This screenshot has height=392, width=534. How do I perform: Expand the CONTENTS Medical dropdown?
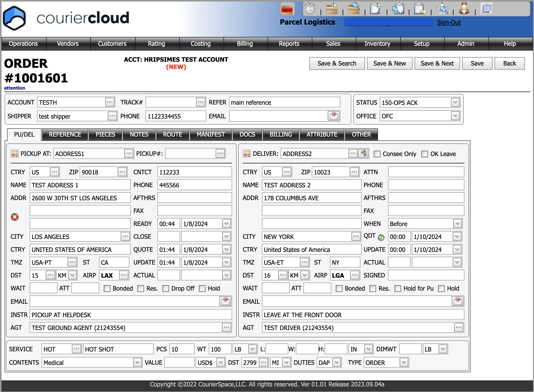click(137, 362)
